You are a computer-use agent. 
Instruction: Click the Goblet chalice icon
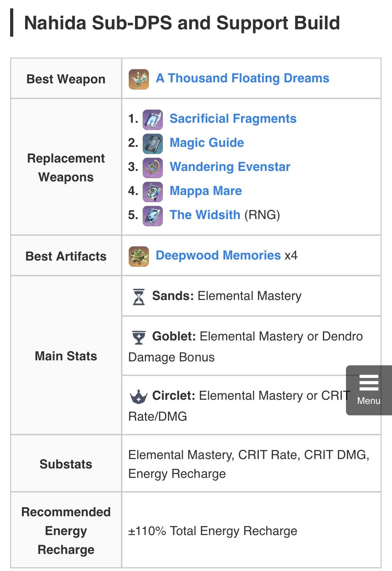click(139, 336)
